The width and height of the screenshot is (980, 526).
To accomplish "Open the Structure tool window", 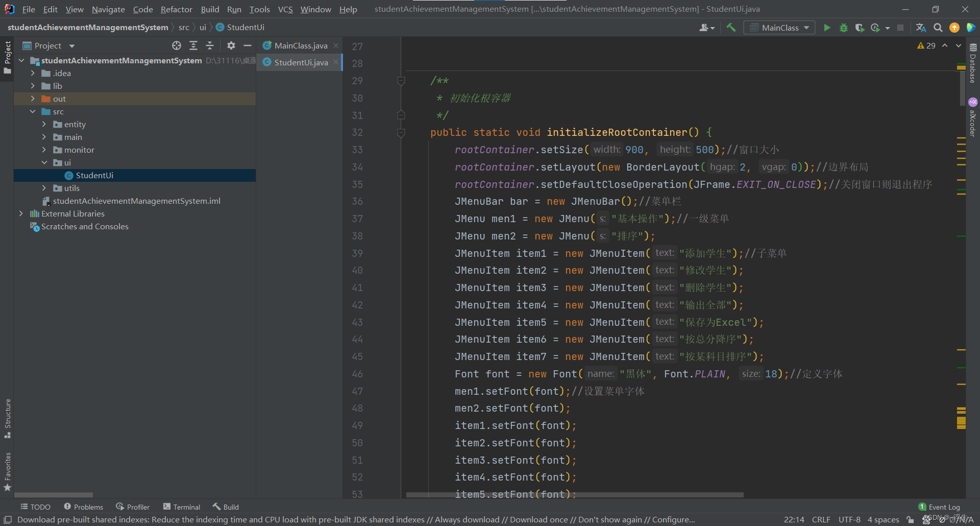I will (8, 418).
